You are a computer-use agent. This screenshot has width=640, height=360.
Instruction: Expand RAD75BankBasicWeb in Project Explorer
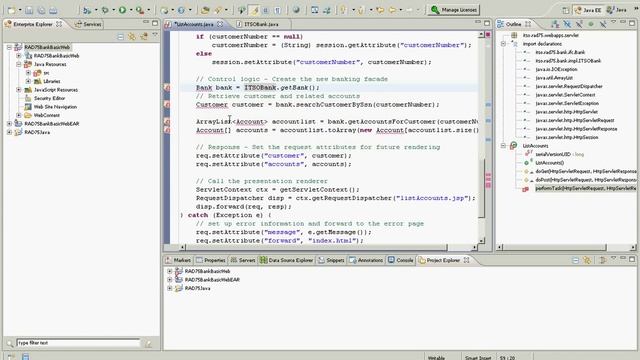[169, 271]
